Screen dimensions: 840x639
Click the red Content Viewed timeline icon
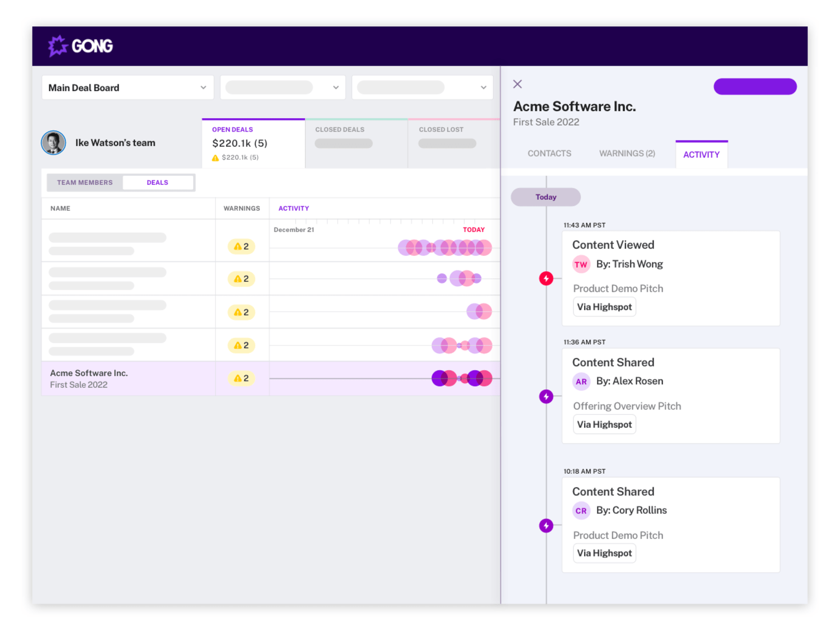pos(546,278)
